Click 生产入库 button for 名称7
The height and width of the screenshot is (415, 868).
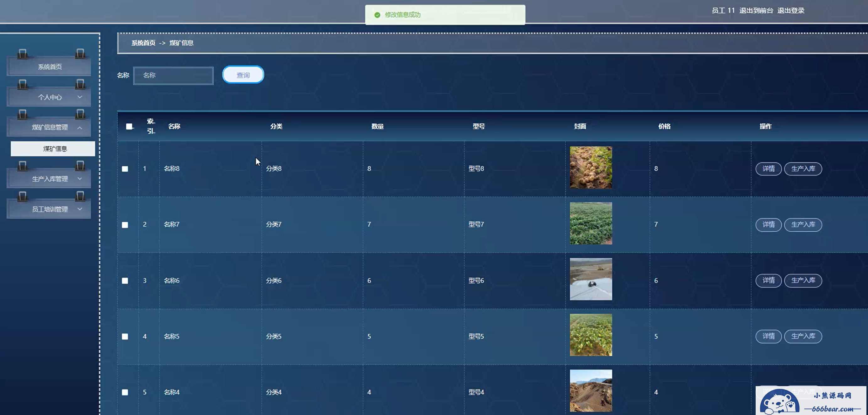point(803,224)
